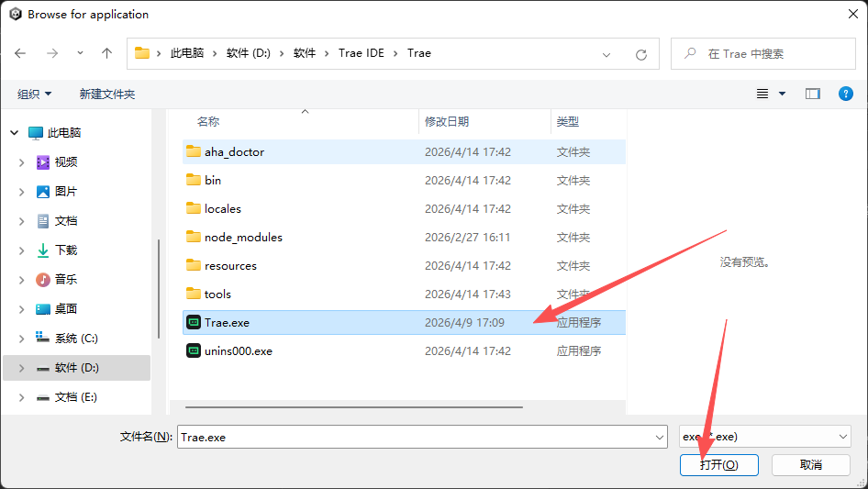Screen dimensions: 868x489
Task: Toggle the preview pane icon
Action: point(813,94)
